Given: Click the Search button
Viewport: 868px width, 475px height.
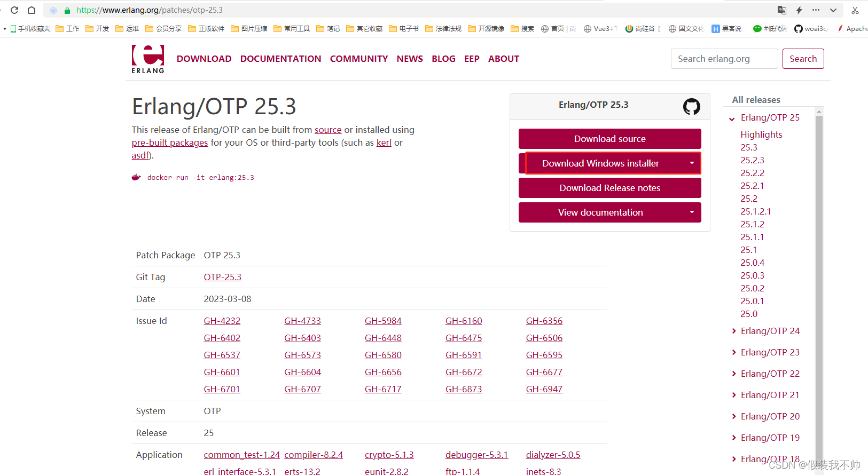Looking at the screenshot, I should pos(803,59).
